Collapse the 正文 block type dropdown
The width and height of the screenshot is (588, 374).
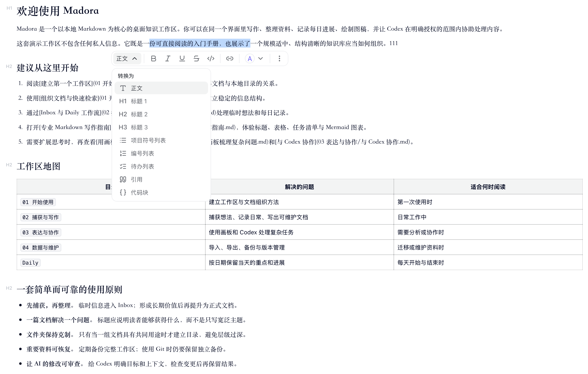(x=127, y=58)
